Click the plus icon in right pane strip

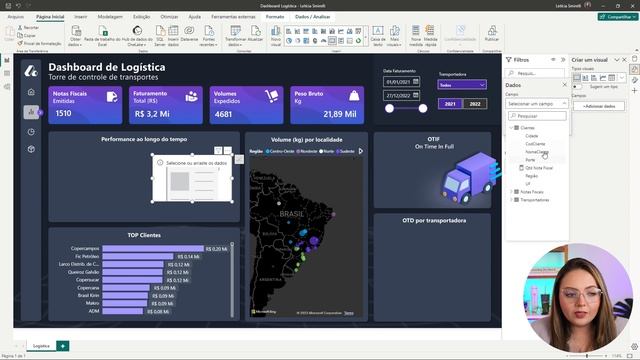pos(634,91)
